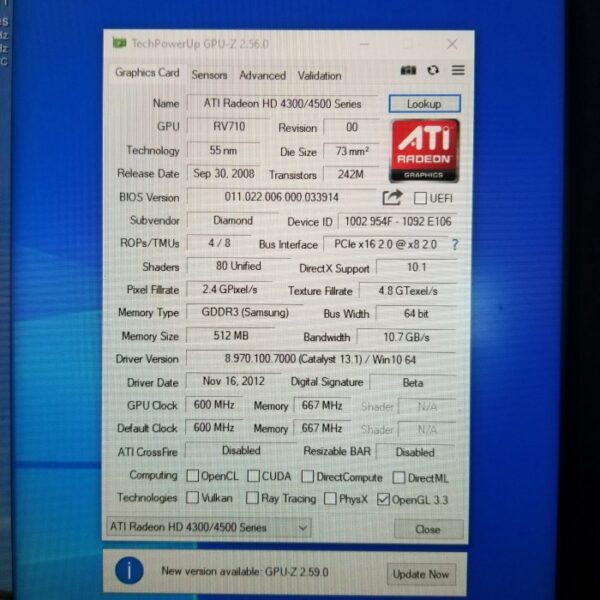Screen dimensions: 600x600
Task: Toggle the UEFI checkbox
Action: 420,198
